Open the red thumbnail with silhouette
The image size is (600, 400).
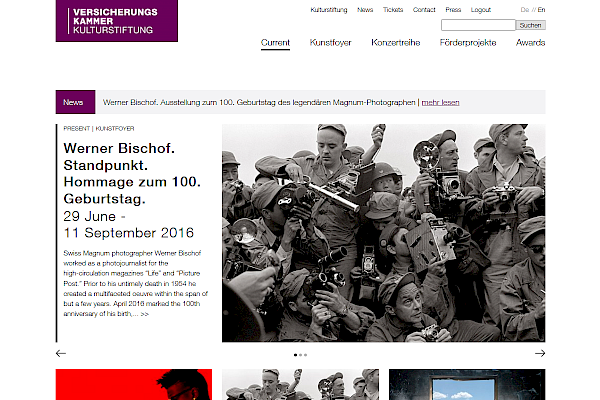(133, 385)
